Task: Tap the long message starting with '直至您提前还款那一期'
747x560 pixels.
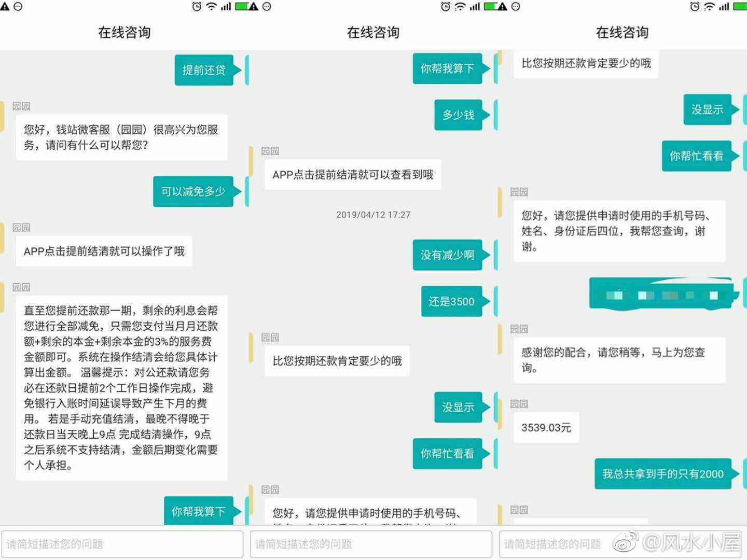Action: [x=122, y=388]
